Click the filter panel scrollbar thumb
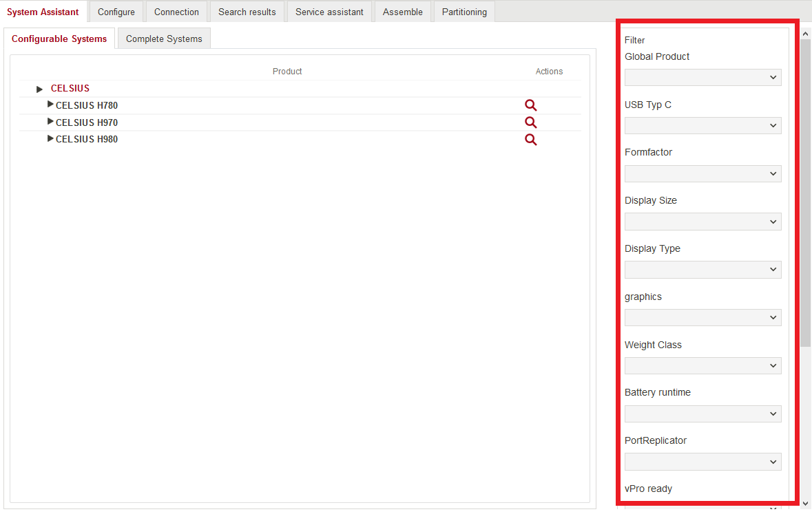This screenshot has width=812, height=514. click(x=805, y=193)
